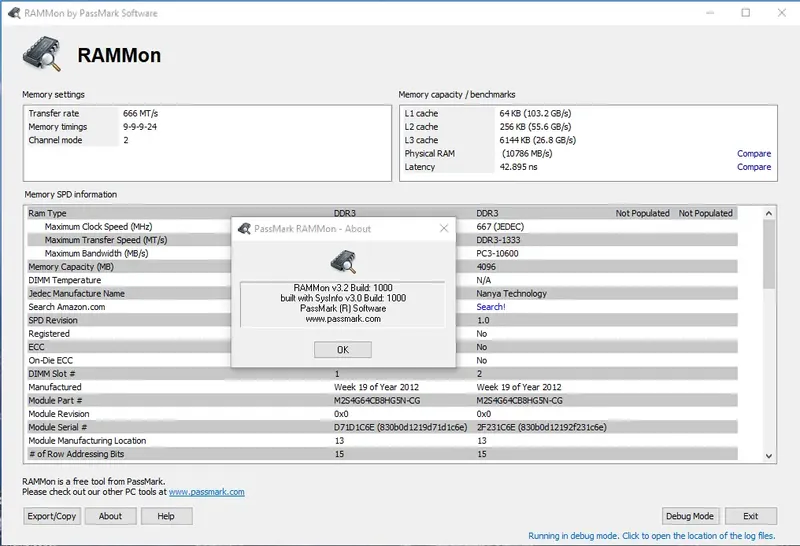This screenshot has height=546, width=800.
Task: Select Module Manufacturing Location row
Action: pos(383,440)
